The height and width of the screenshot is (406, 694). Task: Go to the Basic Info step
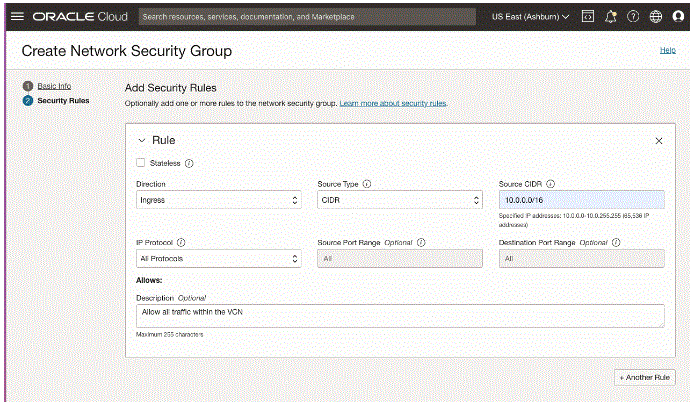(54, 86)
